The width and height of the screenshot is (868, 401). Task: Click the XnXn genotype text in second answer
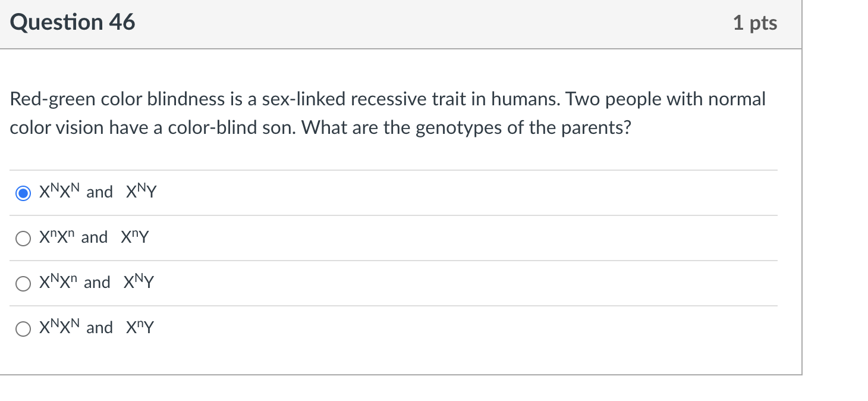coord(58,237)
